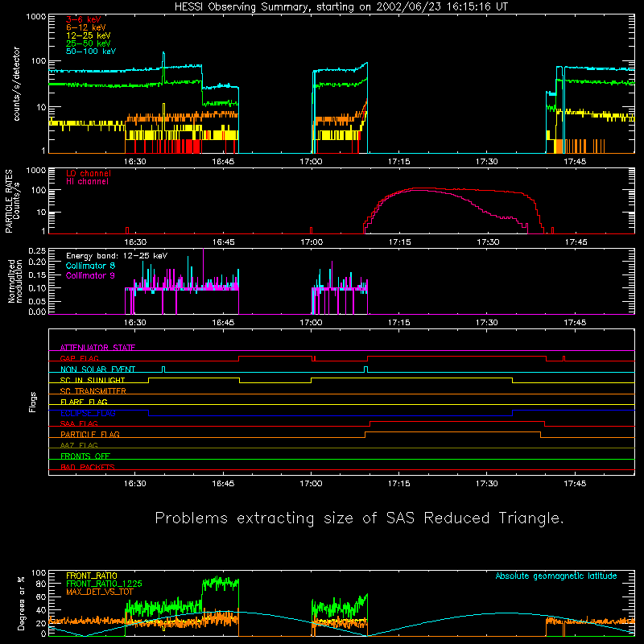Select the FLARE_FLAG label

click(x=84, y=402)
